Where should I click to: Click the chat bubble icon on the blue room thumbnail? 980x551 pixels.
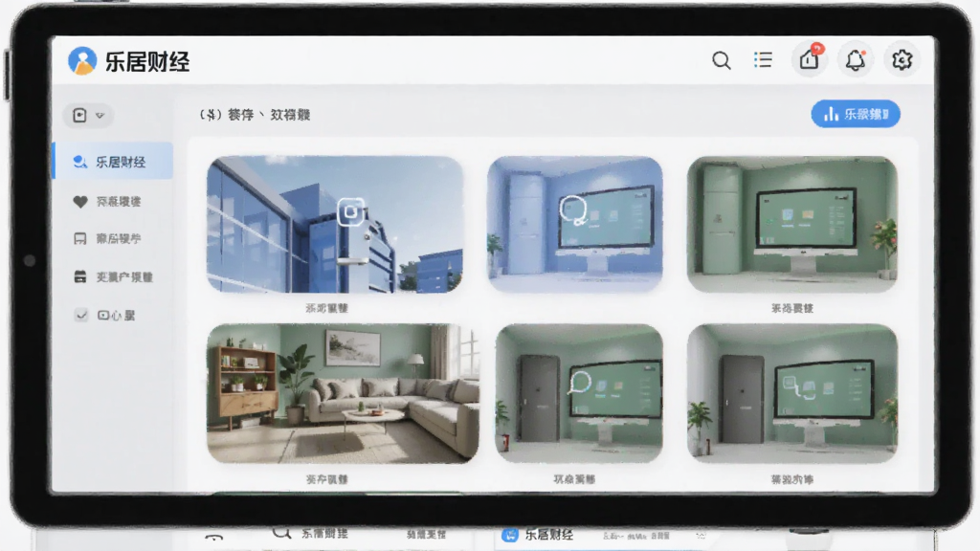click(x=572, y=210)
